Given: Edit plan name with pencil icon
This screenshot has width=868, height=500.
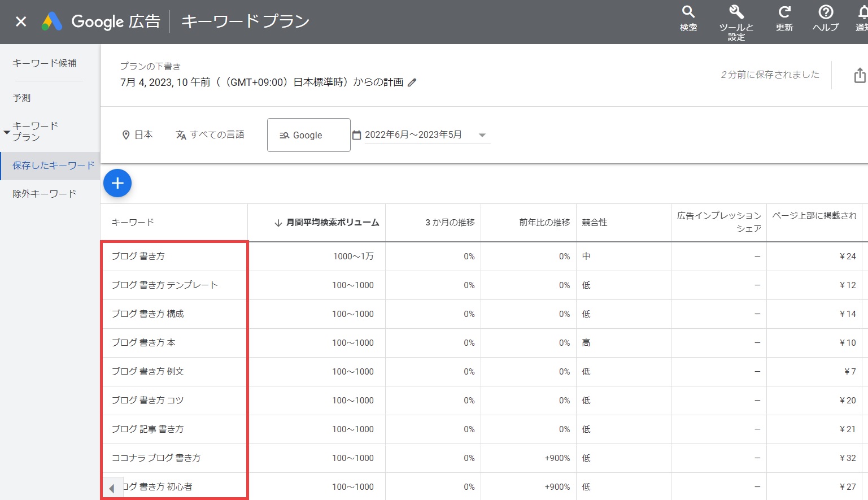Looking at the screenshot, I should pos(412,82).
